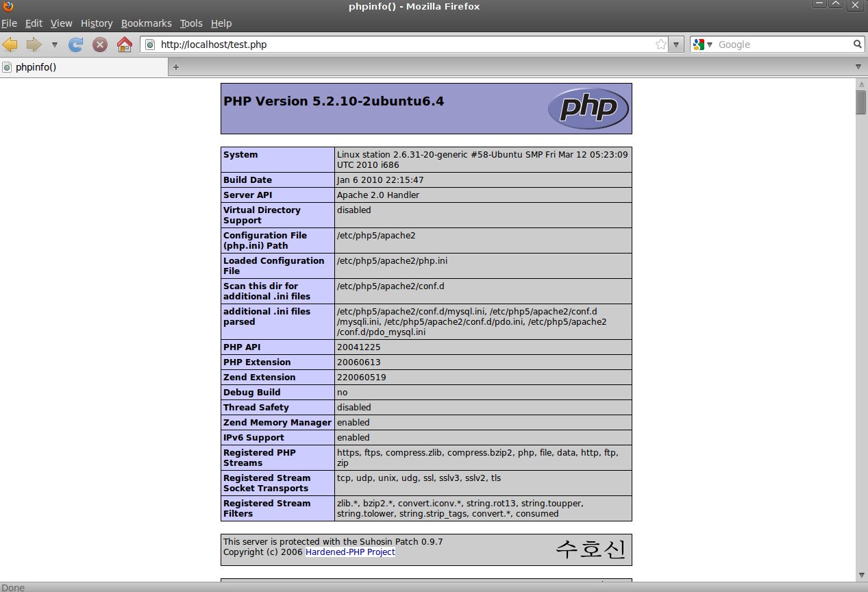This screenshot has width=868, height=592.
Task: Click the 'Jan 6 2010 22:15:47' value
Action: (x=380, y=180)
